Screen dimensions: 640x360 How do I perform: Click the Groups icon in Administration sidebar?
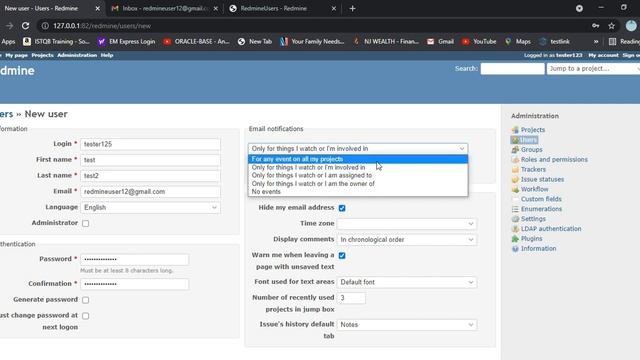tap(515, 150)
